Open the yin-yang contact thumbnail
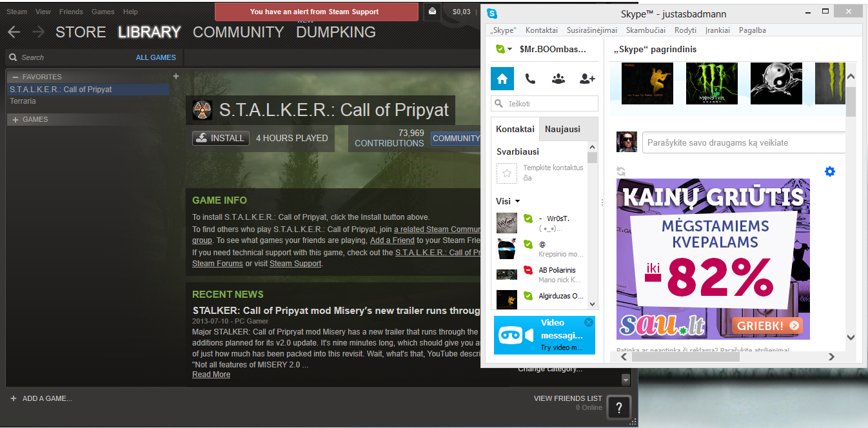 tap(776, 83)
